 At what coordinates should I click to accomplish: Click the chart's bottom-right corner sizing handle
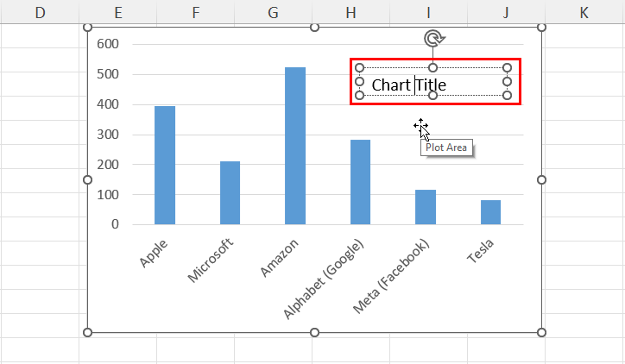click(x=541, y=333)
